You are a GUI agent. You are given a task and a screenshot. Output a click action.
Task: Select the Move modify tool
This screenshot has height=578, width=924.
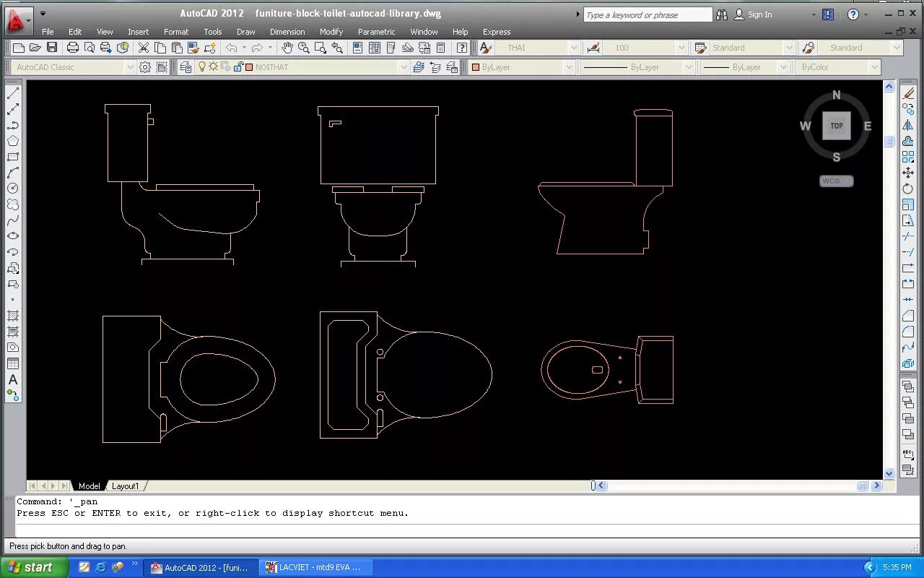908,173
